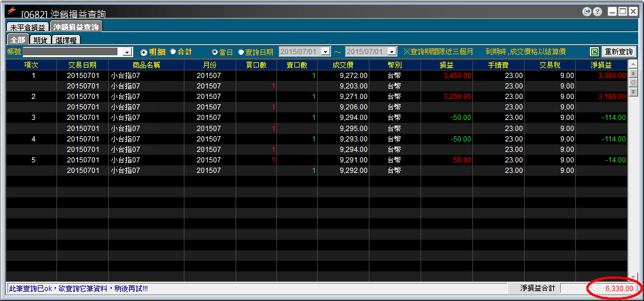This screenshot has height=301, width=644.
Task: Click the 手續費 column header
Action: coord(499,65)
